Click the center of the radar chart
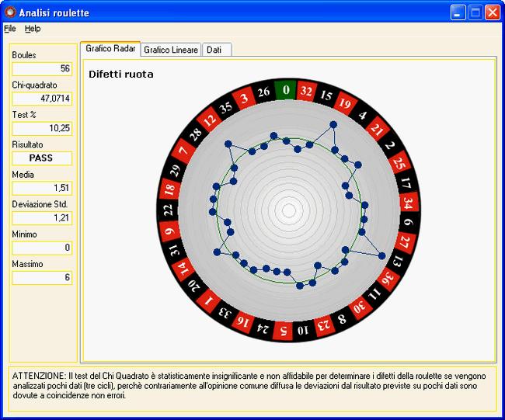Screen dimensions: 505x420 tap(289, 210)
